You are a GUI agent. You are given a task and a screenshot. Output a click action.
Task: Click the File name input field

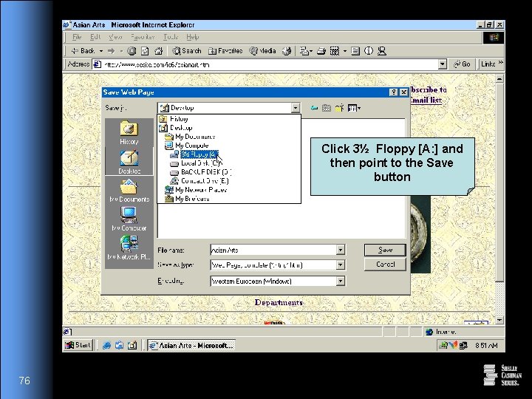[x=273, y=250]
